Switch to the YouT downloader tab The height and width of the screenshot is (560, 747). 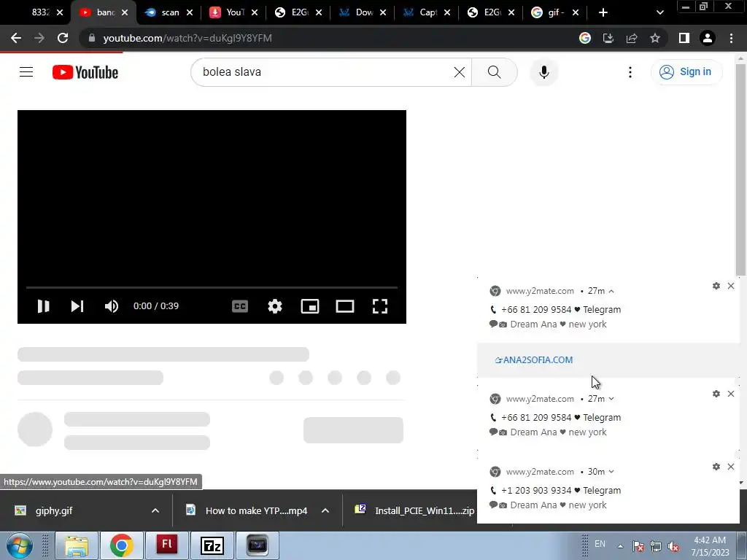click(x=234, y=12)
